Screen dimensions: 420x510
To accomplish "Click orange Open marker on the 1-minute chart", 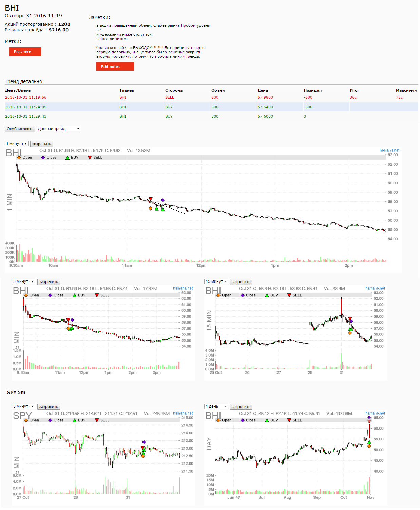I will 151,208.
